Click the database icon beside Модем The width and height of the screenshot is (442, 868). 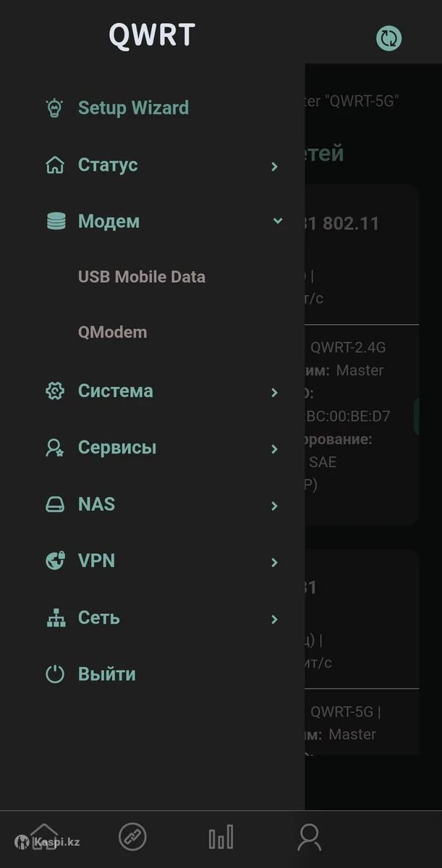click(56, 222)
